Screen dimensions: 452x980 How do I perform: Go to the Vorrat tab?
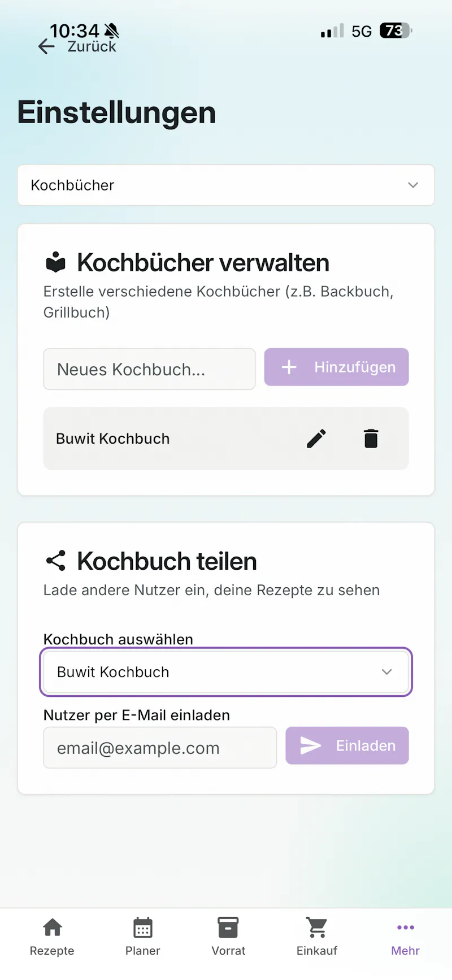coord(228,938)
